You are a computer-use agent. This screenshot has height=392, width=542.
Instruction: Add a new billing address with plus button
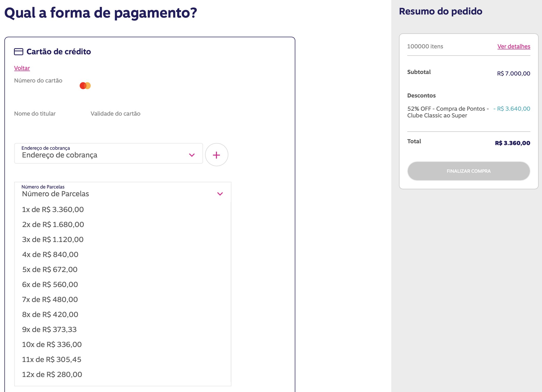point(216,155)
